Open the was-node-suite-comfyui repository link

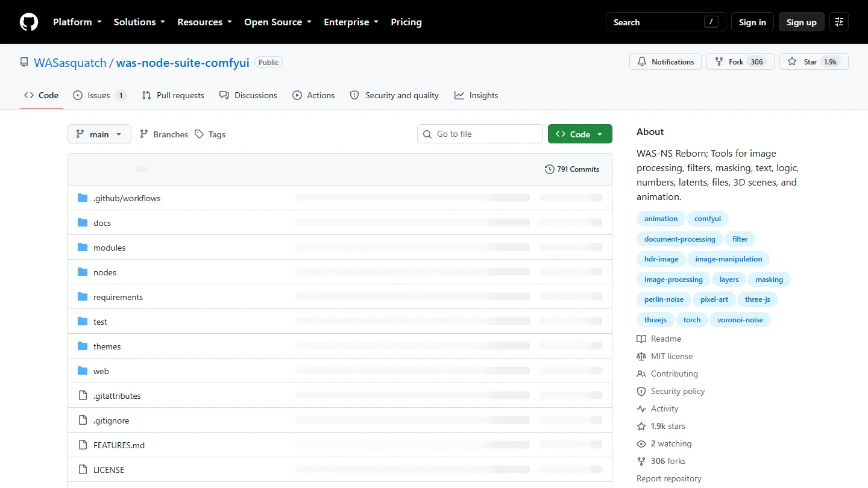click(183, 63)
